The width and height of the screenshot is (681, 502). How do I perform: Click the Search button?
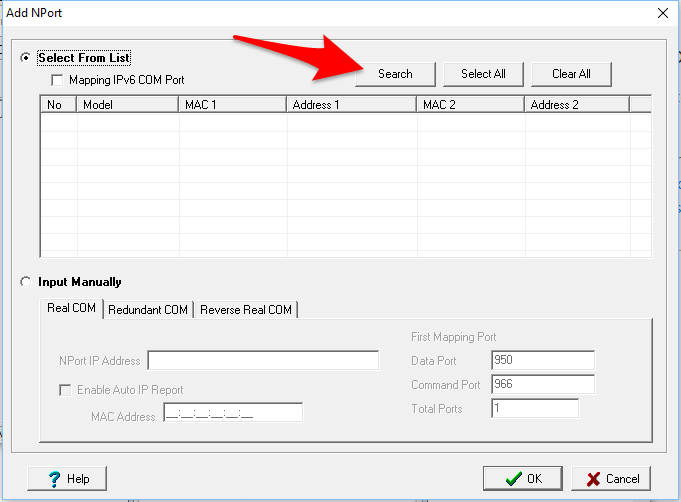[x=395, y=74]
